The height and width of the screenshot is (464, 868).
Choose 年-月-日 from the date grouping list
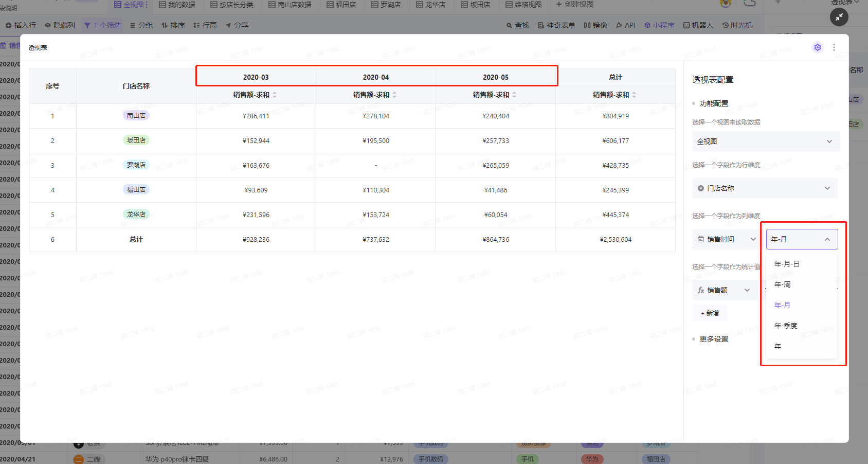(787, 264)
